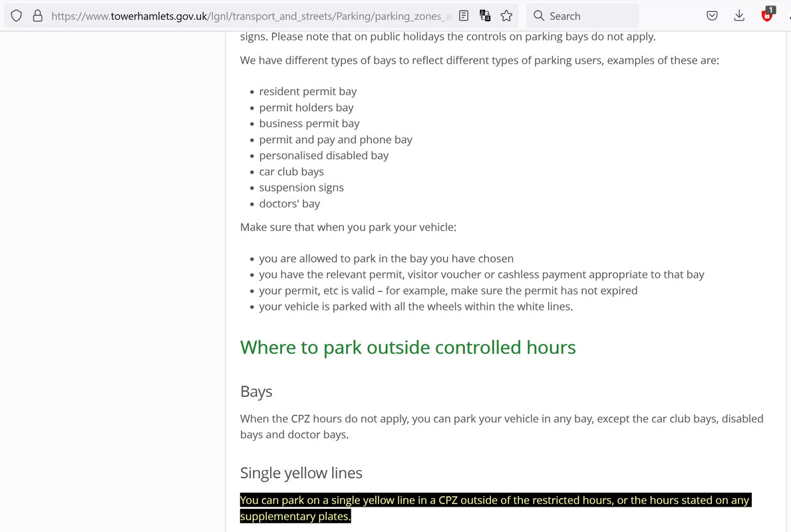Click 'your vehicle is parked with all the wheels' item

(x=416, y=307)
